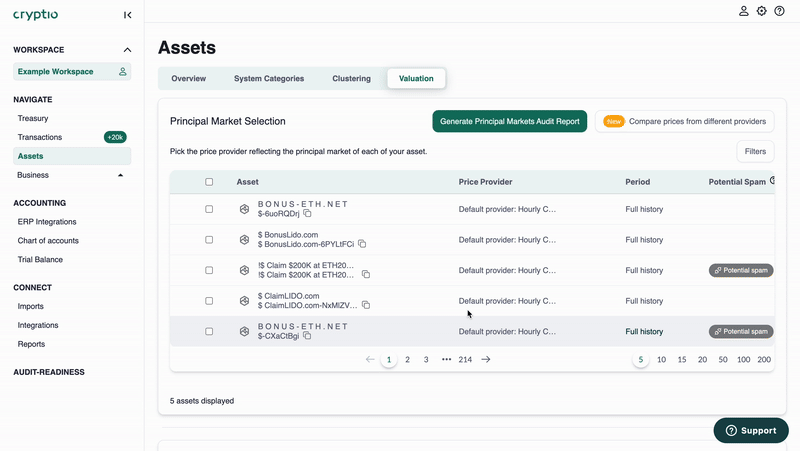
Task: Show 50 rows per page
Action: pyautogui.click(x=723, y=360)
